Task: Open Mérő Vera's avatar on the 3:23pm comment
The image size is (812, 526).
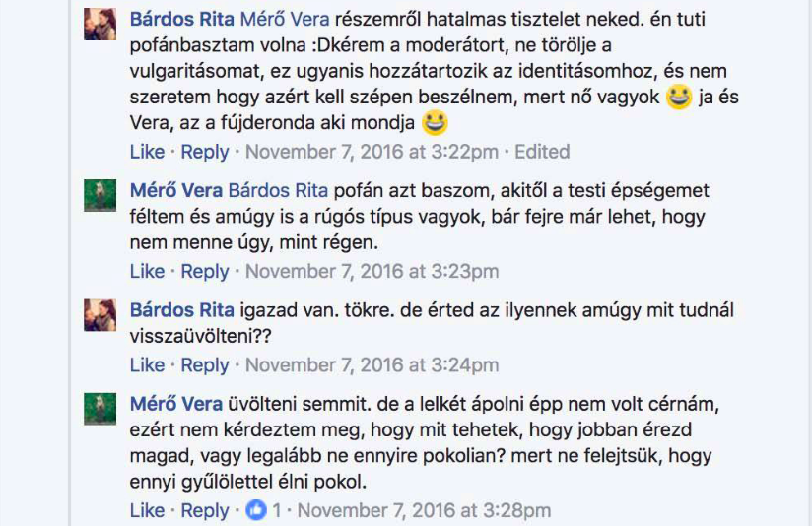Action: [101, 196]
